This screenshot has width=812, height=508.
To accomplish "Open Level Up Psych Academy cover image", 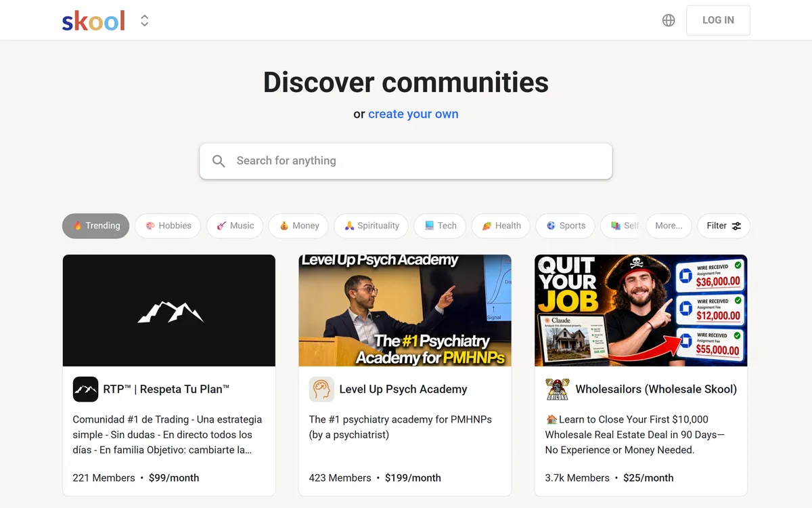I will pyautogui.click(x=405, y=310).
